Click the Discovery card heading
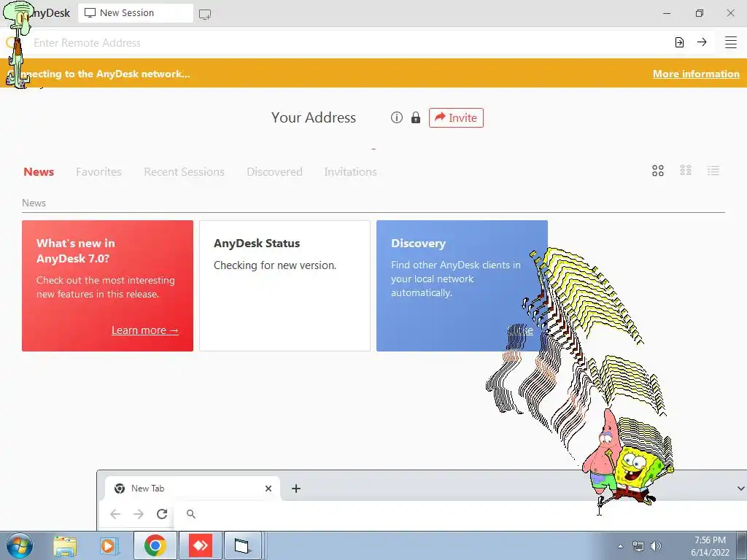The image size is (747, 560). pos(418,244)
